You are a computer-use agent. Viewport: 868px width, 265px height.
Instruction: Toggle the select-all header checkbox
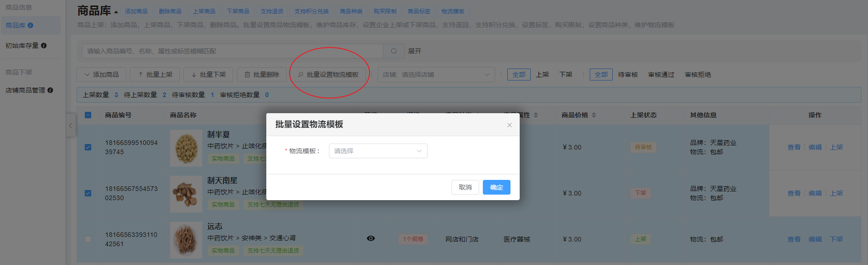tap(88, 115)
